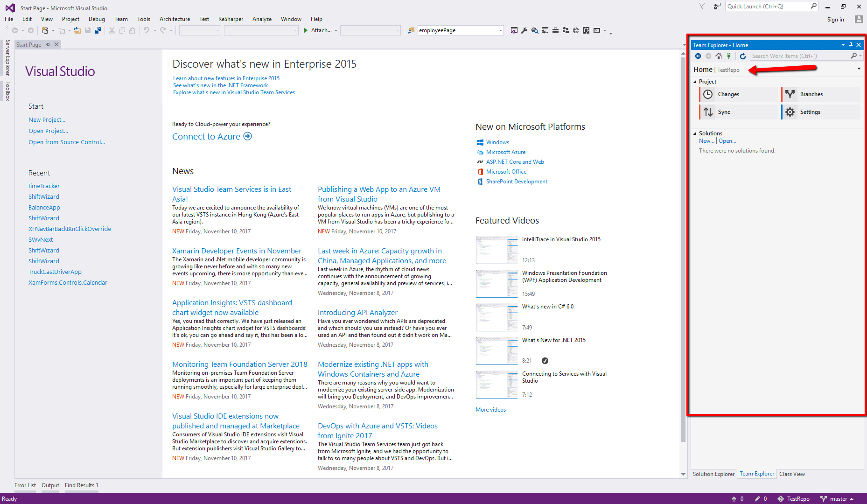Viewport: 867px width, 504px height.
Task: Toggle auto-hide pin on Team Explorer panel
Action: coord(851,45)
